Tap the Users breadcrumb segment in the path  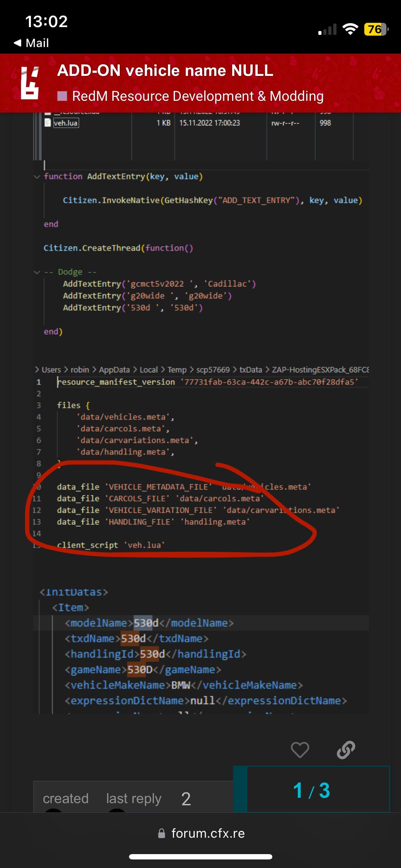[x=51, y=370]
